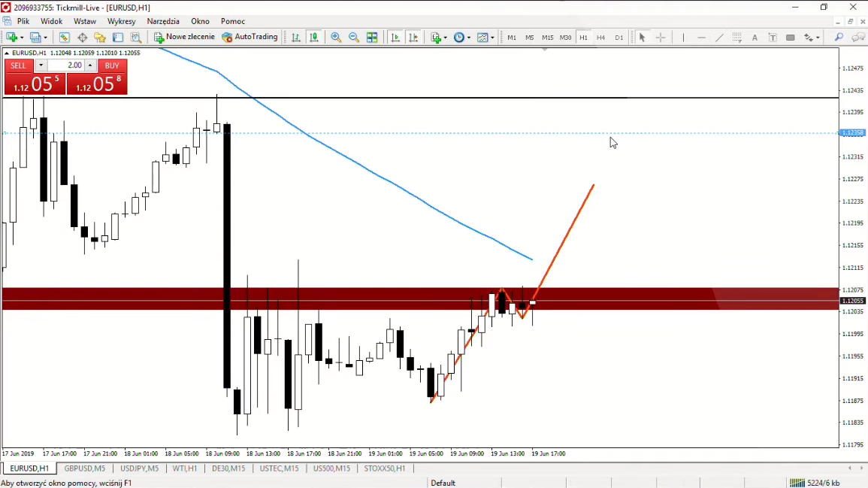Expand the Indicators dropdown arrow
Screen dimensions: 868x488
tap(445, 38)
